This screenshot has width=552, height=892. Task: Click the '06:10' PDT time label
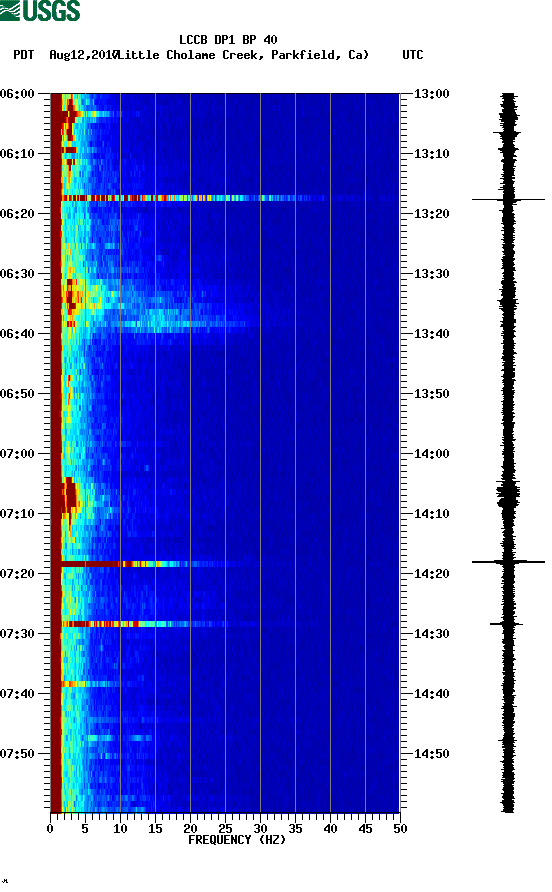click(18, 154)
